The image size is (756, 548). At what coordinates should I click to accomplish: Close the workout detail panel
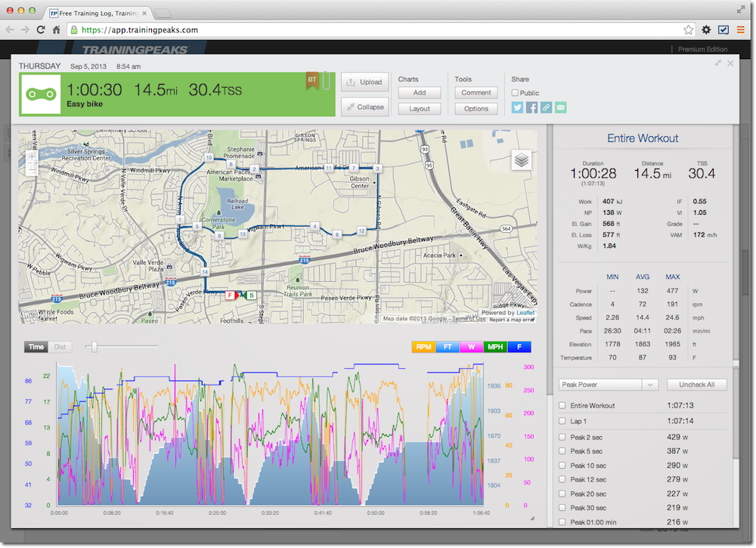730,63
